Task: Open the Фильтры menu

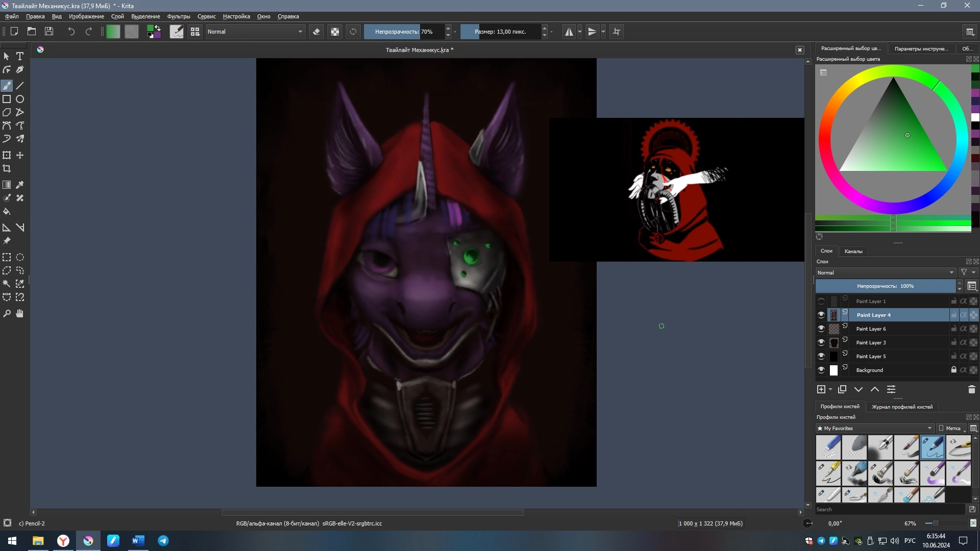Action: pyautogui.click(x=179, y=16)
